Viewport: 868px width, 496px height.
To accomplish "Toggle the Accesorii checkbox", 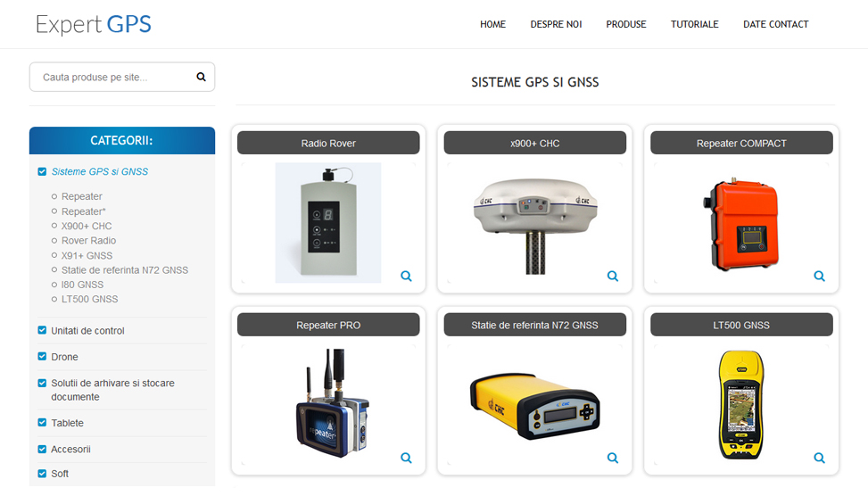I will 42,449.
